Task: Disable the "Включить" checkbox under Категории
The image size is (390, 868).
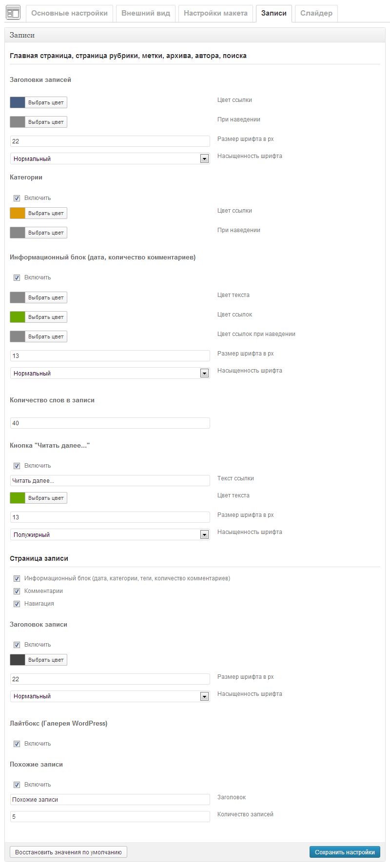Action: (x=17, y=198)
